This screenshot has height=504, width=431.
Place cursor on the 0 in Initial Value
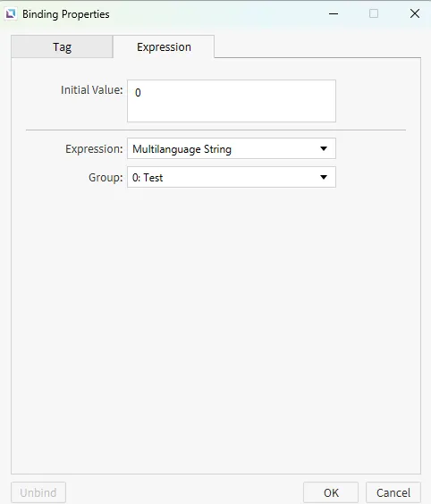pos(138,93)
